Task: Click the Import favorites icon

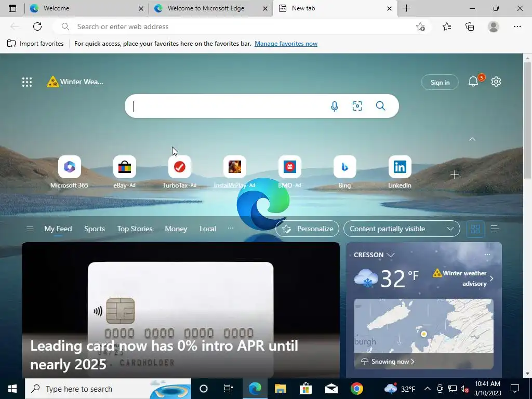Action: click(11, 44)
